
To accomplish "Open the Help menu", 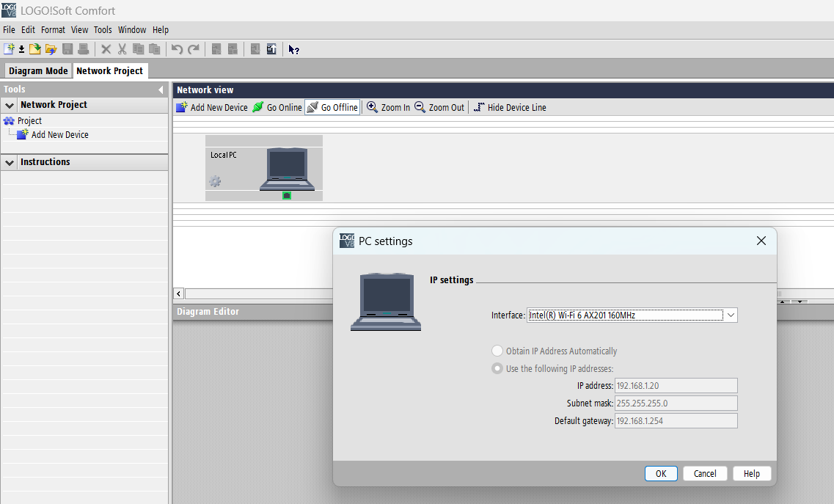I will coord(161,30).
